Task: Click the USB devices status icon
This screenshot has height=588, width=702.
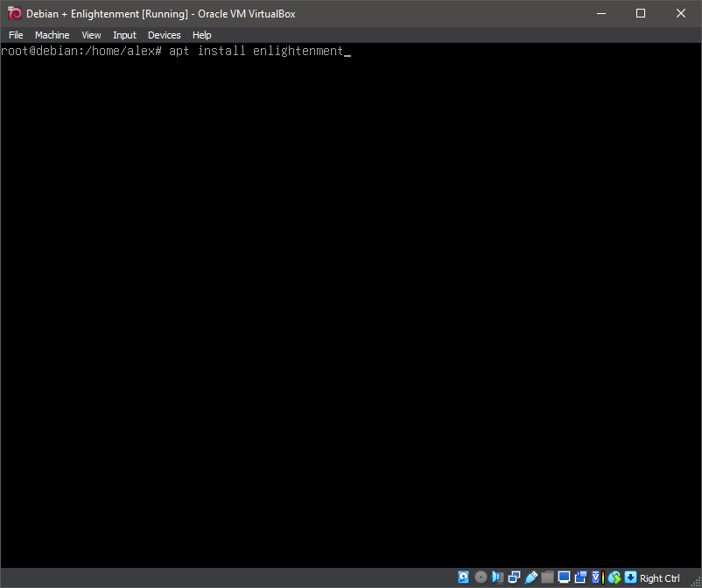Action: 531,577
